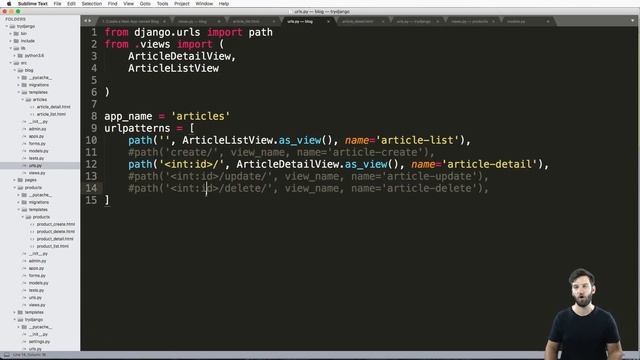Click 'article-create' in commented line 11

tap(376, 152)
